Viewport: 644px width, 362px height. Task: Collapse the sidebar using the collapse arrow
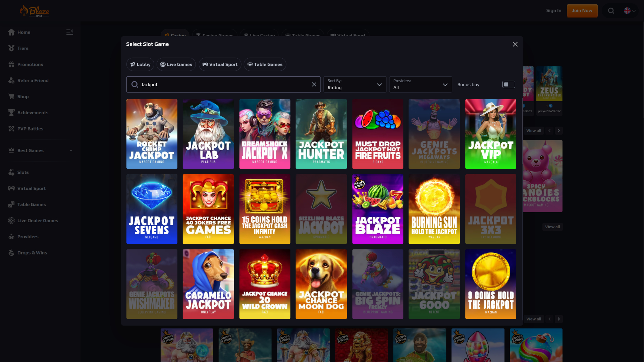pyautogui.click(x=69, y=32)
